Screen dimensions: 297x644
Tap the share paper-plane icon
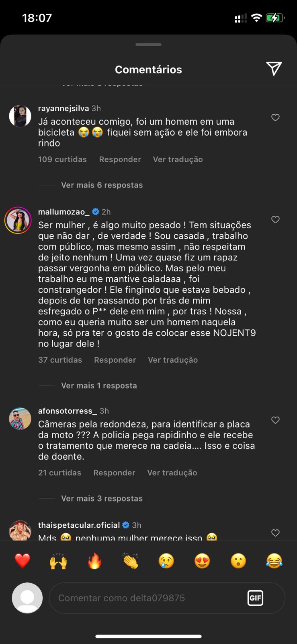274,69
